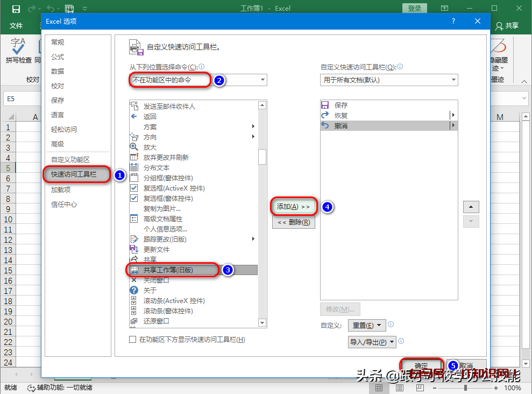Click the command list scrollbar thumb
The height and width of the screenshot is (394, 532).
click(262, 157)
